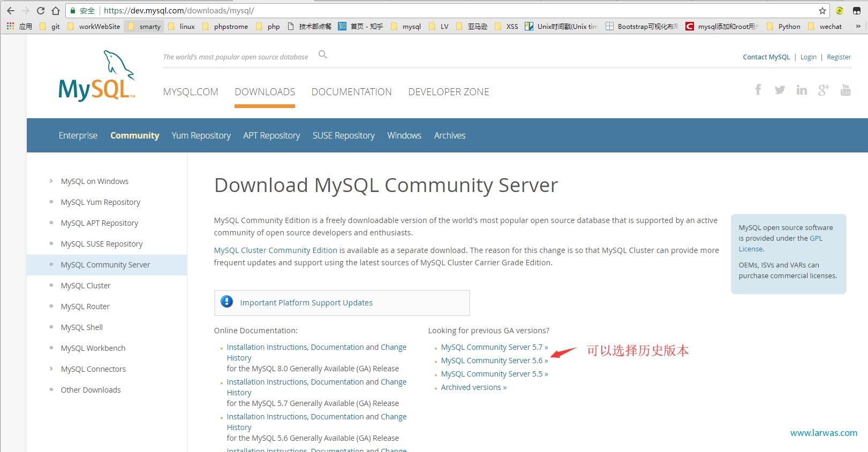Screen dimensions: 868x452
Task: Open the git bookmark folder
Action: click(50, 26)
